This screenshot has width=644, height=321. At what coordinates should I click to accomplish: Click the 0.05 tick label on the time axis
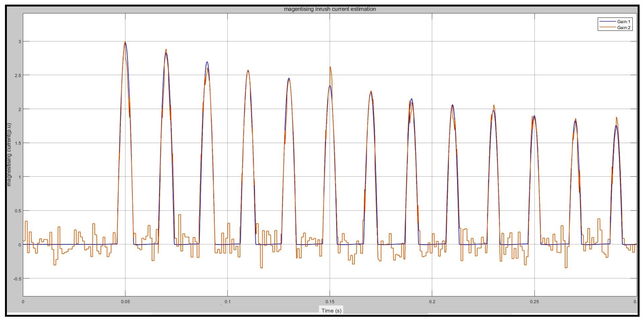pyautogui.click(x=125, y=302)
